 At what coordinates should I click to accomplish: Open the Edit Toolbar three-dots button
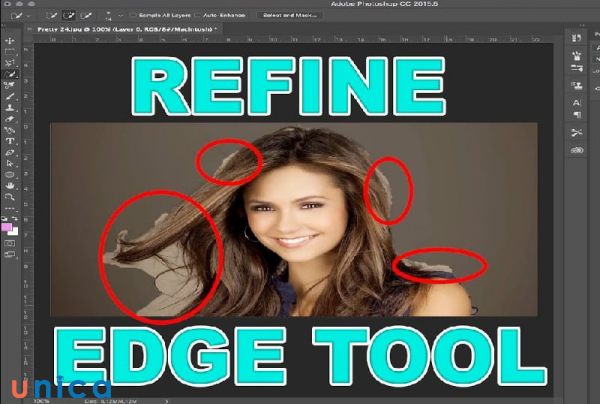pos(10,209)
